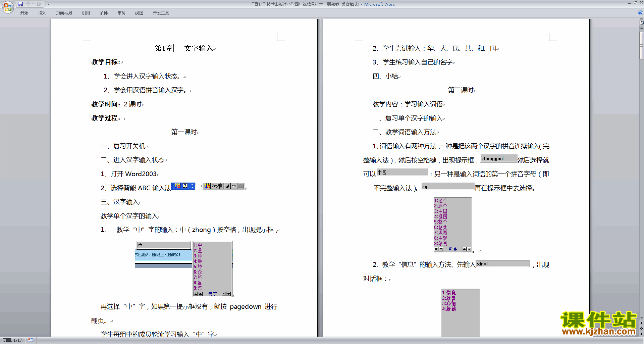Open the 视图 ribbon tab
The image size is (644, 344).
(139, 13)
